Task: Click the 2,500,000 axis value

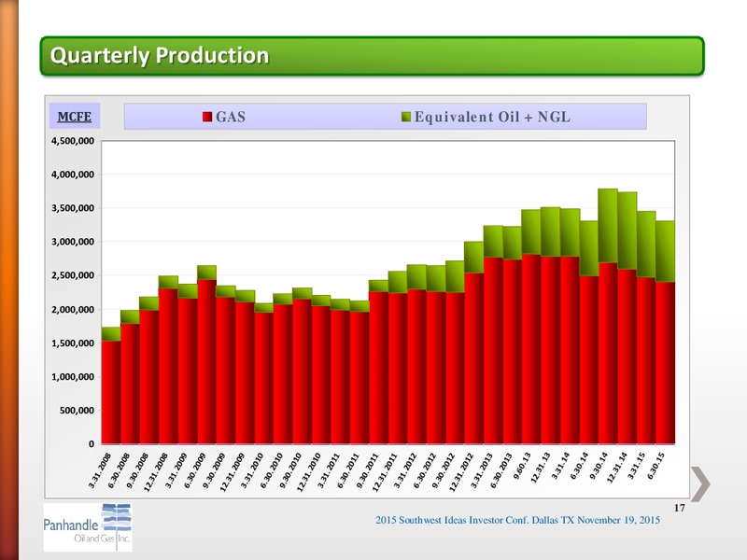Action: 73,275
